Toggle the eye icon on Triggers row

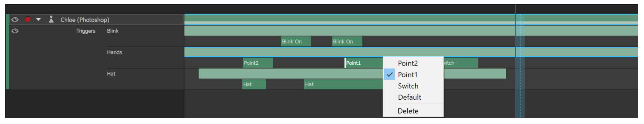point(15,31)
